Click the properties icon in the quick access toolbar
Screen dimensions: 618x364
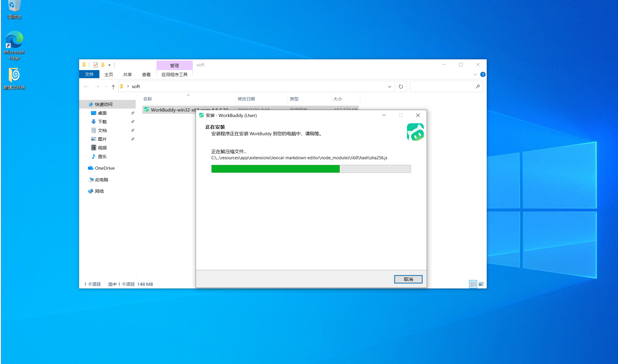tap(96, 65)
